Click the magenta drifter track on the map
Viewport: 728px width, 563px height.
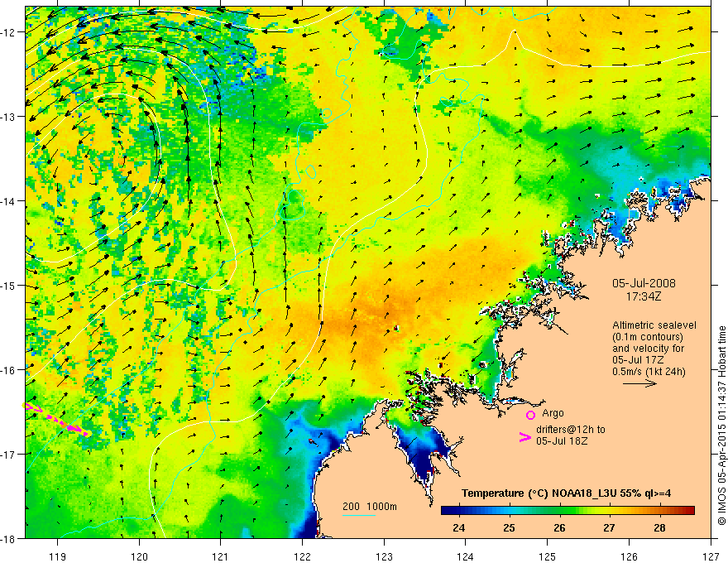tap(55, 420)
